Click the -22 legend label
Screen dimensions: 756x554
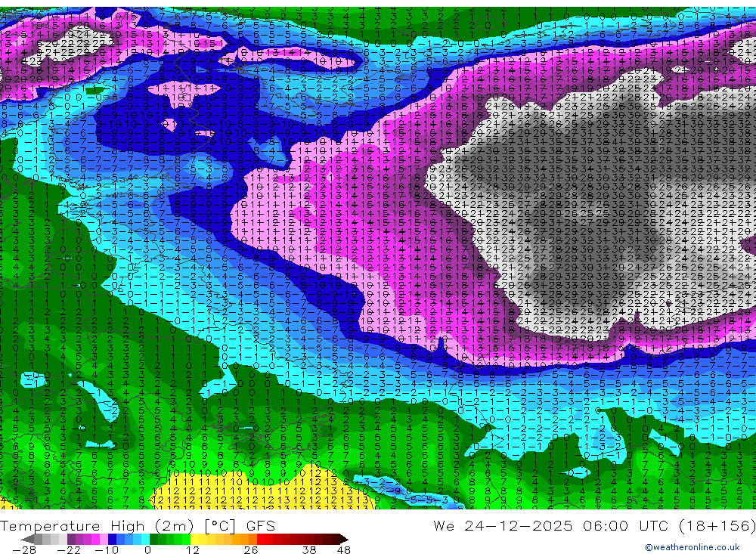[x=69, y=549]
